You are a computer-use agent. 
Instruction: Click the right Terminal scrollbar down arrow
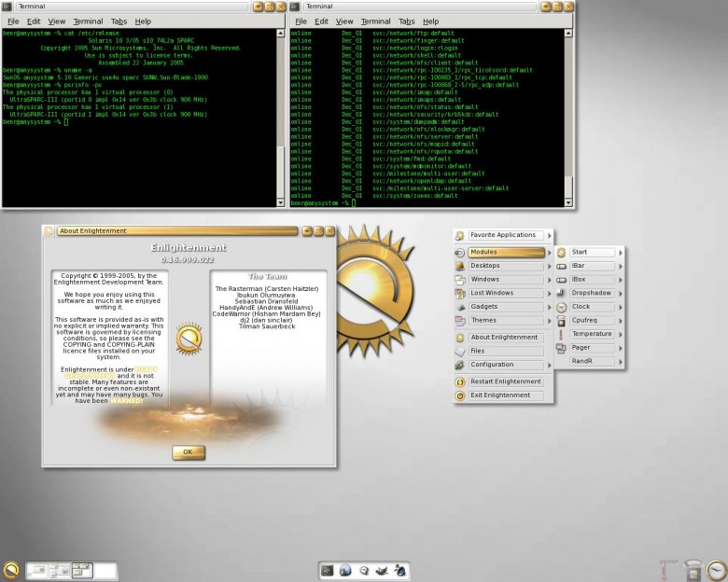[568, 202]
